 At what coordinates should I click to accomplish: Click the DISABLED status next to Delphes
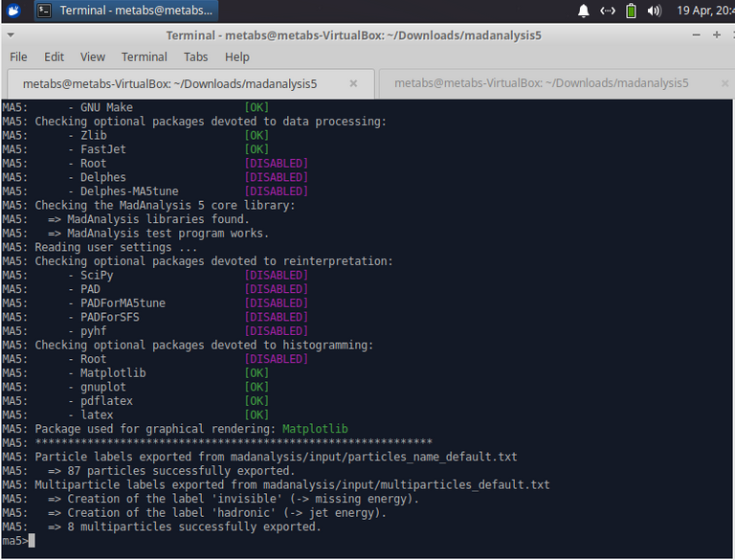pyautogui.click(x=276, y=177)
